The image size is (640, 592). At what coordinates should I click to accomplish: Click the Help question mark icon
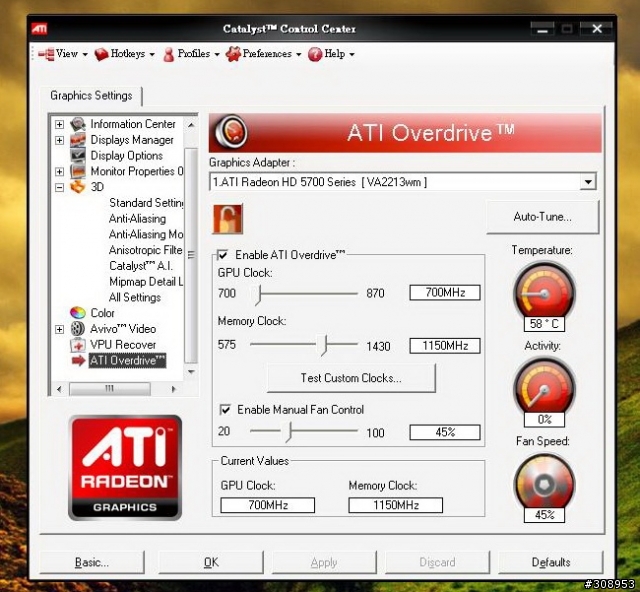pyautogui.click(x=315, y=54)
